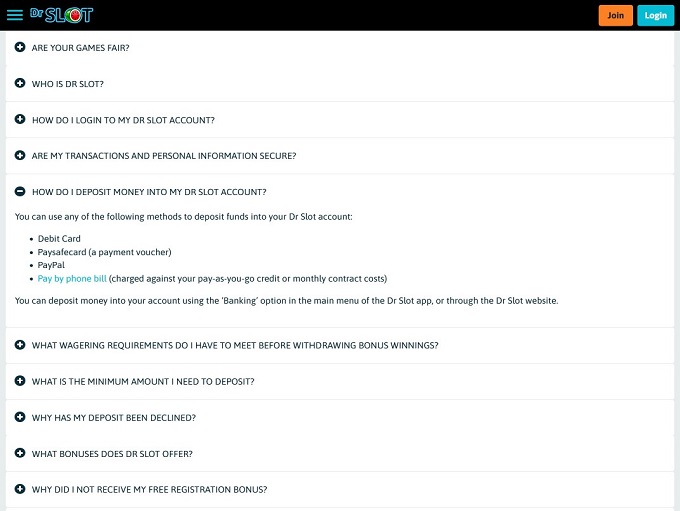Viewport: 680px width, 511px height.
Task: Click minus icon beside deposit money question
Action: [x=20, y=191]
